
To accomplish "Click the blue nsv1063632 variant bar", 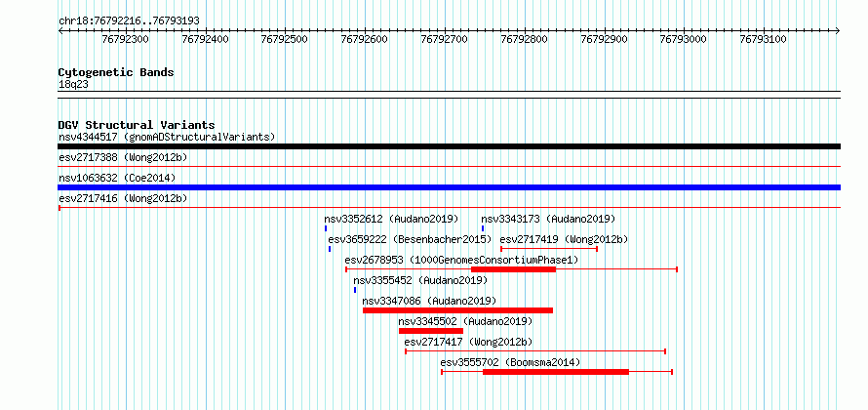I will 449,187.
